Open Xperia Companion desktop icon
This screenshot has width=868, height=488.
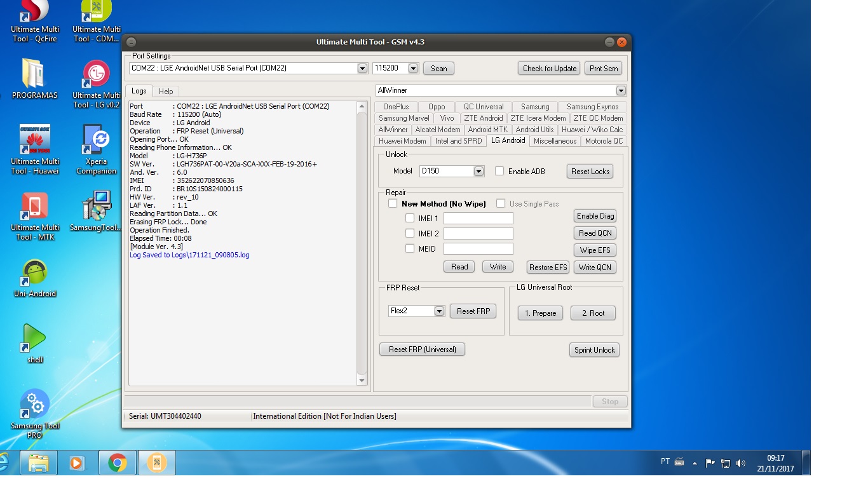pyautogui.click(x=97, y=150)
